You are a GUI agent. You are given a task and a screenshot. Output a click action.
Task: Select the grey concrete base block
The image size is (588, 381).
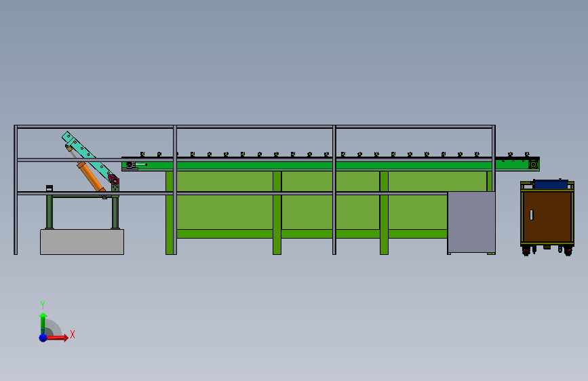click(82, 242)
